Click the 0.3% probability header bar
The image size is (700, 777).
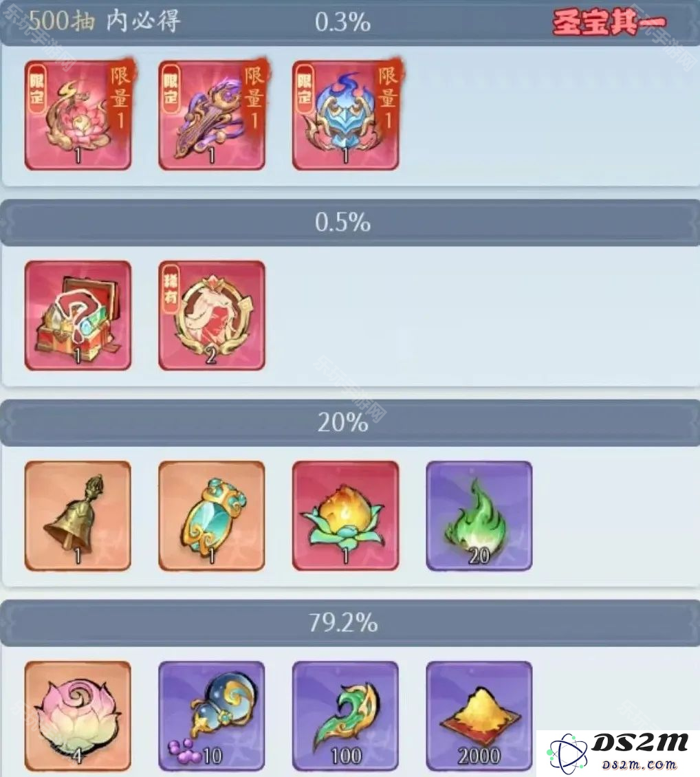[x=350, y=23]
